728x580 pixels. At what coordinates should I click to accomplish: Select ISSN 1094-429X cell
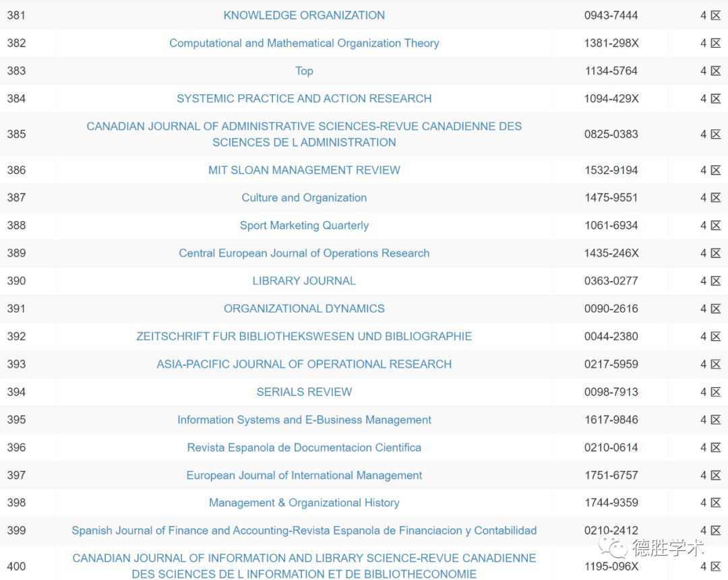[611, 98]
